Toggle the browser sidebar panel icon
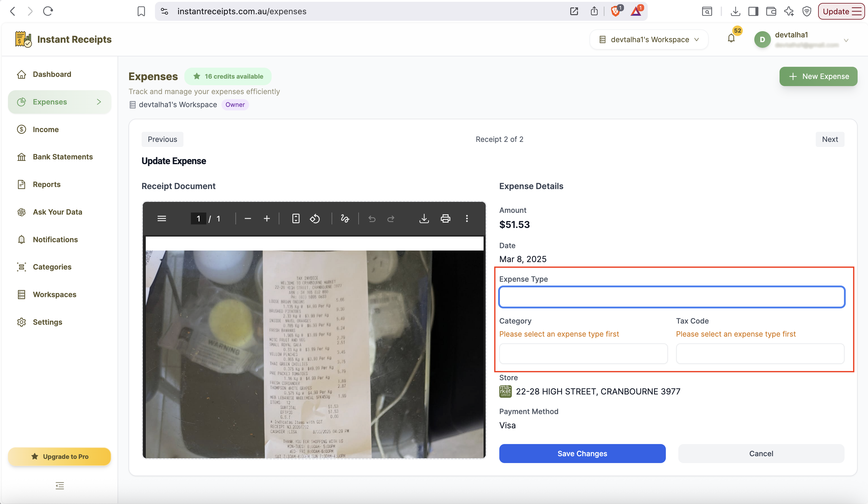 coord(753,11)
